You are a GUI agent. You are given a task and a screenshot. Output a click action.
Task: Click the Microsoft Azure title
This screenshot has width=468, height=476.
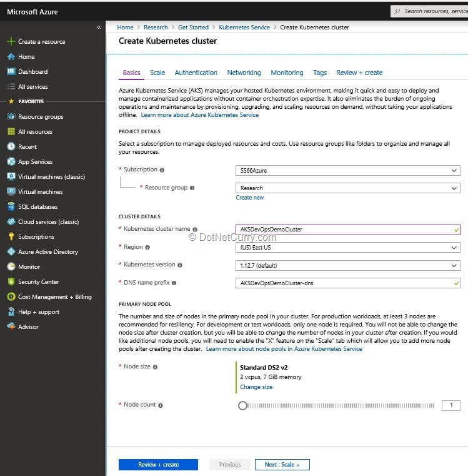point(32,12)
